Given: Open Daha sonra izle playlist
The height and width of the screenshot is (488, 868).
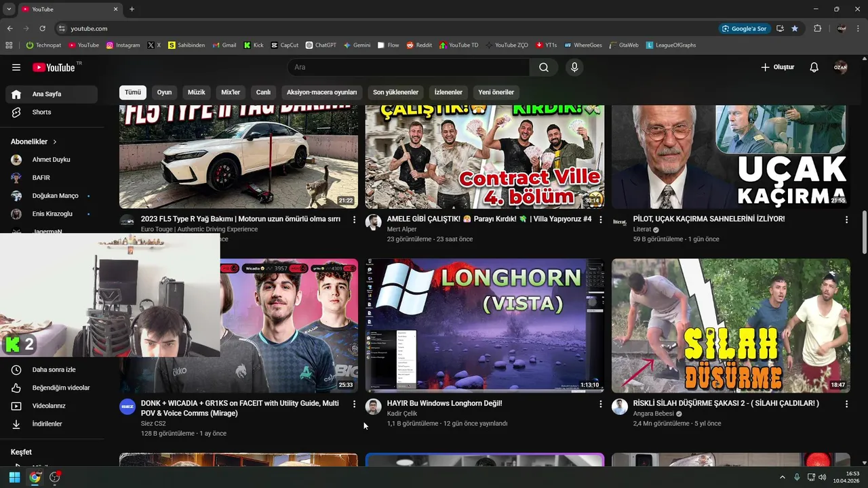Looking at the screenshot, I should click(52, 369).
